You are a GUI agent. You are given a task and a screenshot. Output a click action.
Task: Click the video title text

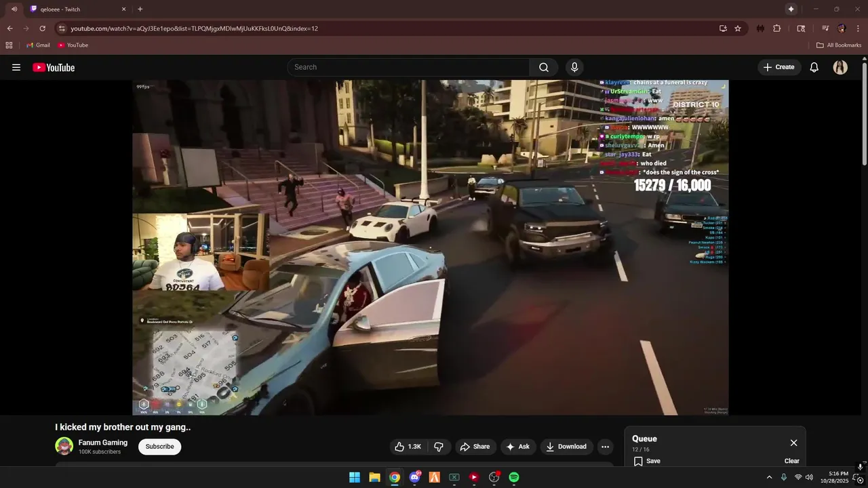pyautogui.click(x=123, y=427)
